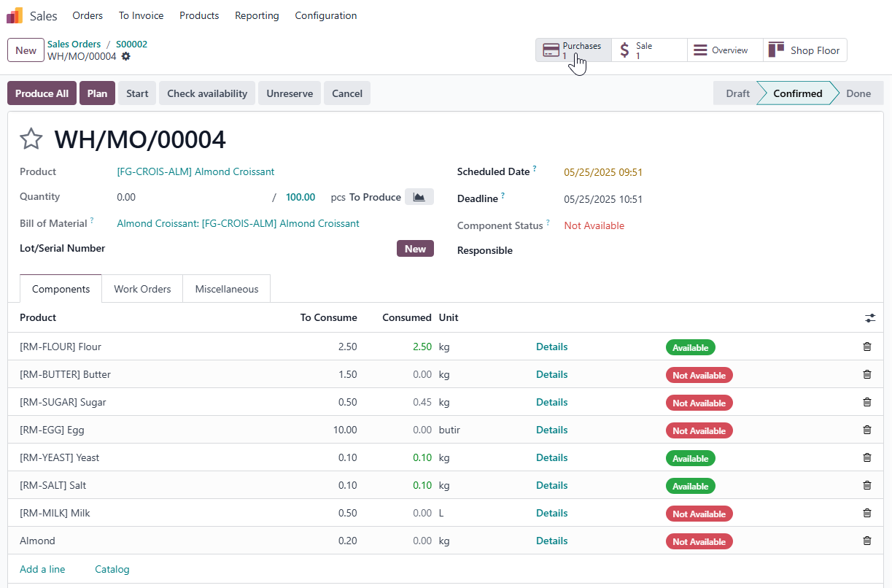Click Check availability button
The width and height of the screenshot is (892, 588).
click(207, 93)
